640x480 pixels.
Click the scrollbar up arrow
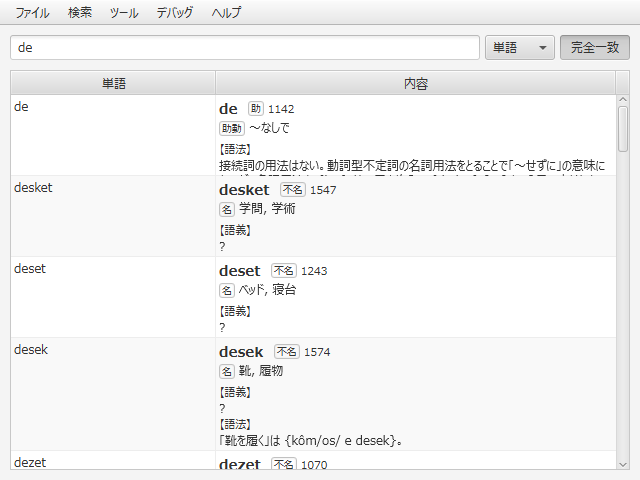(623, 101)
